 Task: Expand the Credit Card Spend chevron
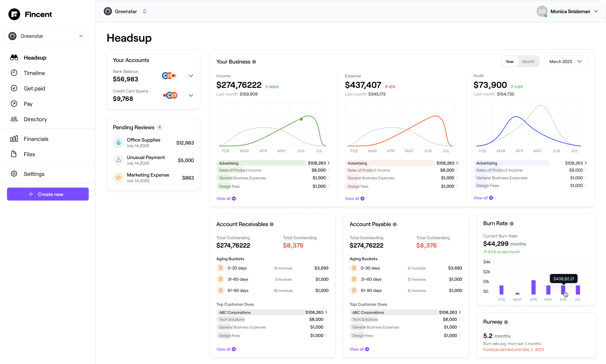[x=191, y=95]
